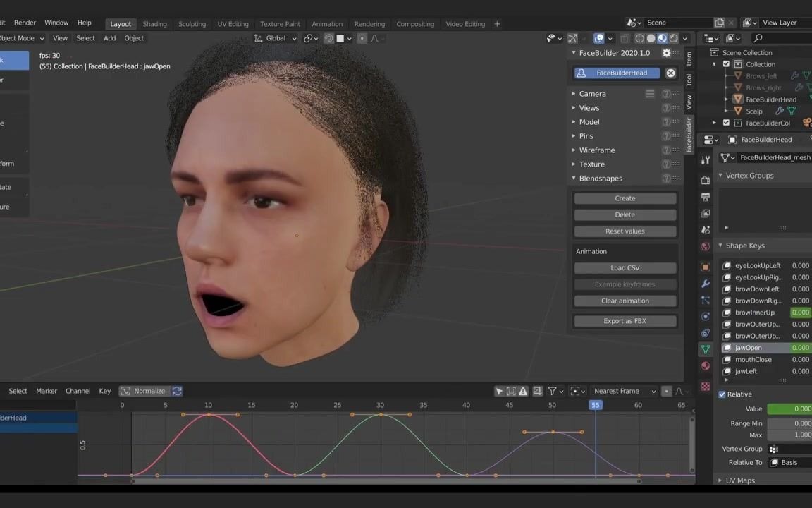The image size is (812, 508).
Task: Open the Nearest Frame snapping dropdown
Action: click(624, 391)
